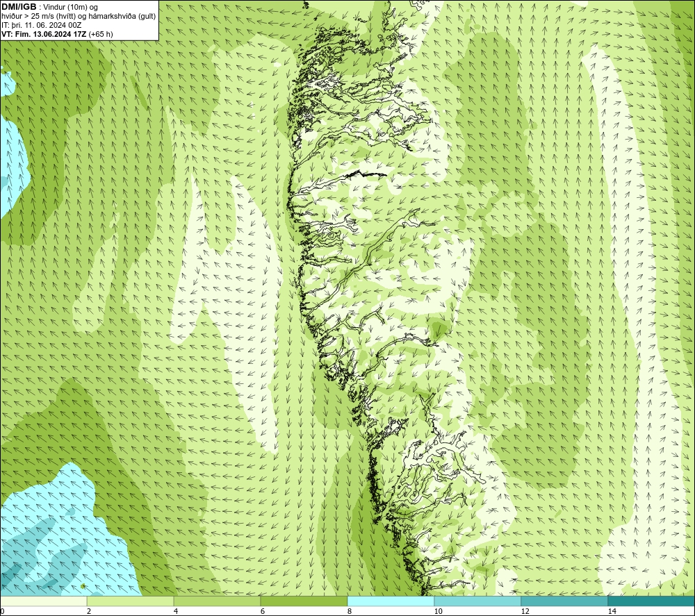The height and width of the screenshot is (616, 695).
Task: Click the DMI/IGB title text
Action: coord(19,7)
